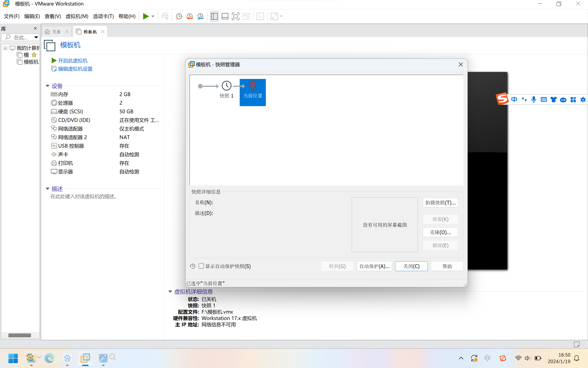Click the Unity mode toolbar icon
This screenshot has width=588, height=368.
pos(246,16)
